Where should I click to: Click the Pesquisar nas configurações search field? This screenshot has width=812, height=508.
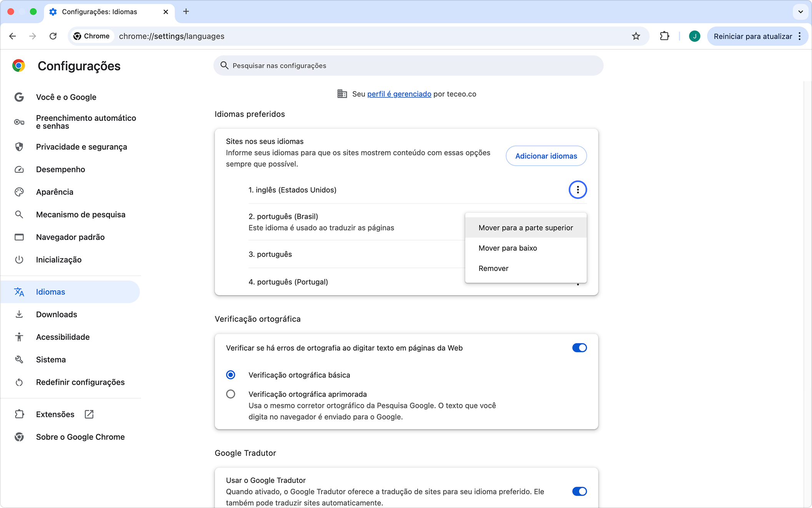tap(408, 65)
